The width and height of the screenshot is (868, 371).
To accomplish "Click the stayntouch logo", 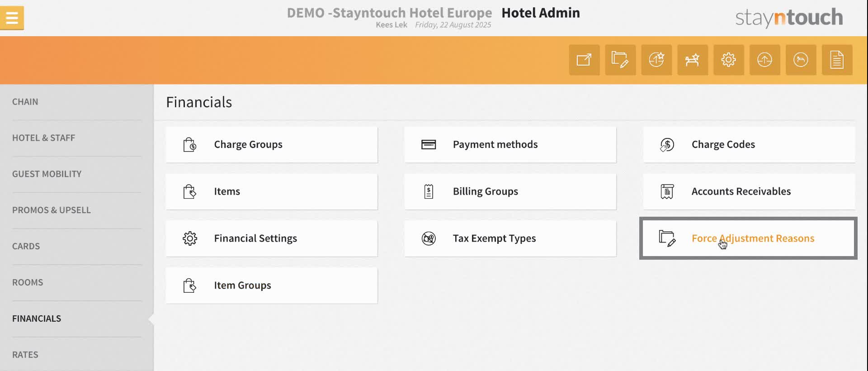I will click(x=789, y=18).
